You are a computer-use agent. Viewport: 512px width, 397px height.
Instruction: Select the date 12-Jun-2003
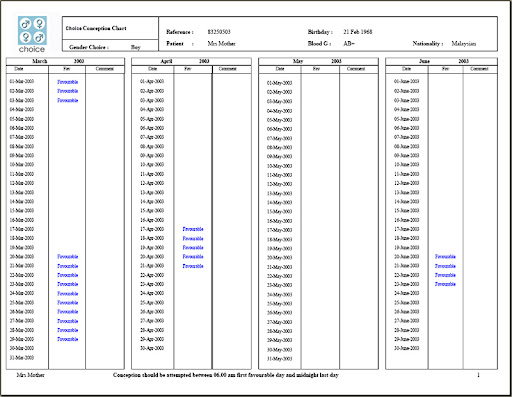[x=406, y=183]
